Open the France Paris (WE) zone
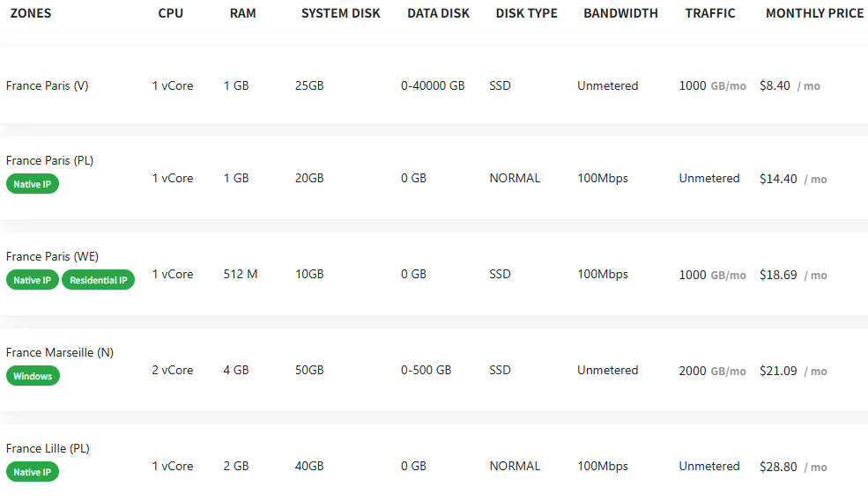This screenshot has width=868, height=501. point(52,256)
